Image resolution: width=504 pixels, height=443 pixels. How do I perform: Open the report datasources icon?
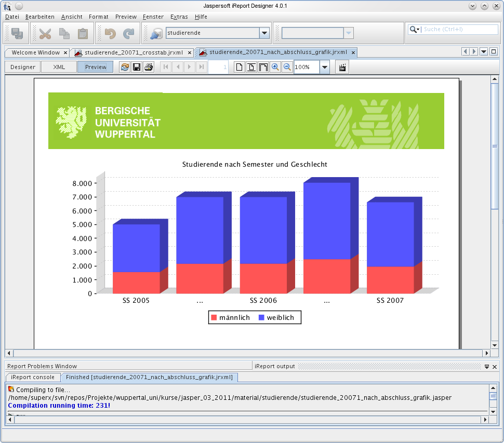coord(156,33)
